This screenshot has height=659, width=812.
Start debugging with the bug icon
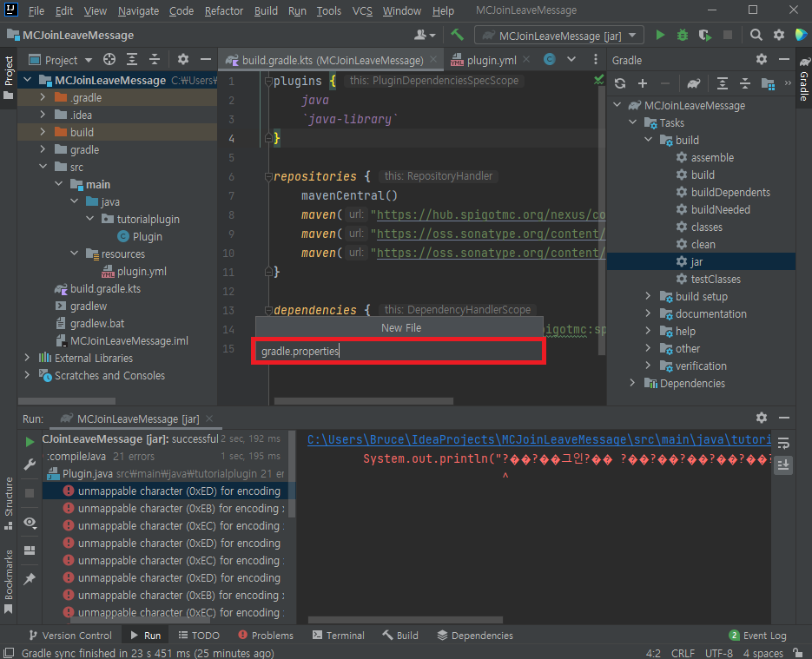(683, 35)
